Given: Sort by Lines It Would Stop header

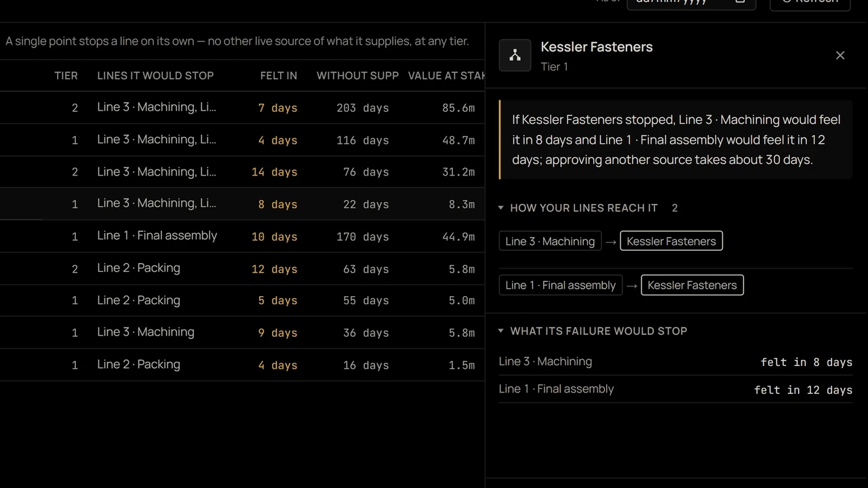Looking at the screenshot, I should [155, 75].
